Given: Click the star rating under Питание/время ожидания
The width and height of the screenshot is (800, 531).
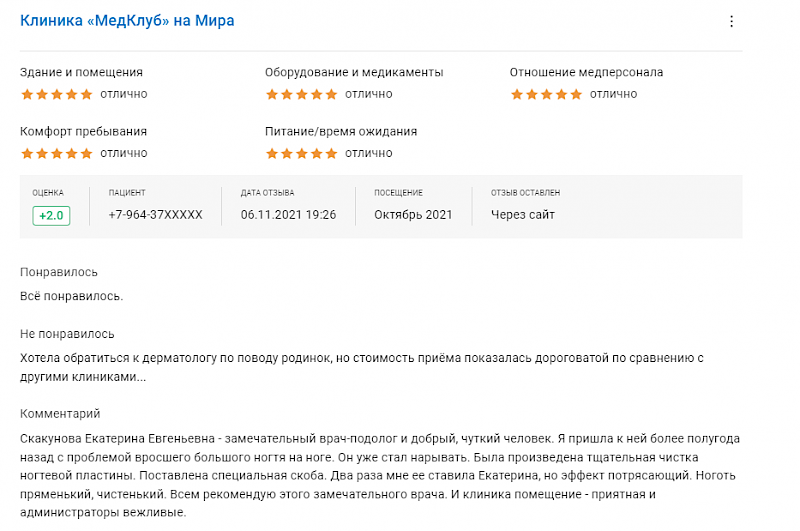Looking at the screenshot, I should coord(302,154).
